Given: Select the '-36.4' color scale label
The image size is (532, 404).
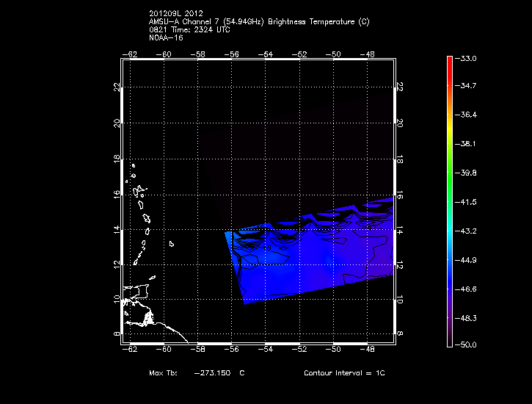Looking at the screenshot, I should click(x=465, y=115).
